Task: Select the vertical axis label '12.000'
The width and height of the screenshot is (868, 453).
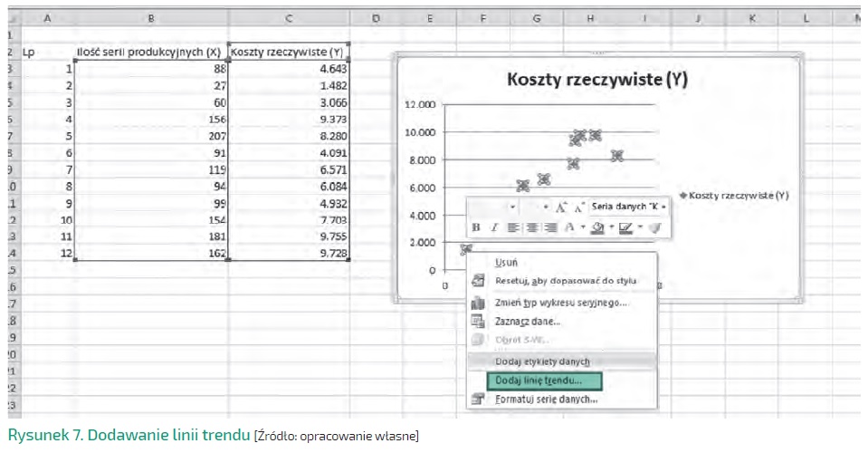Action: tap(420, 105)
